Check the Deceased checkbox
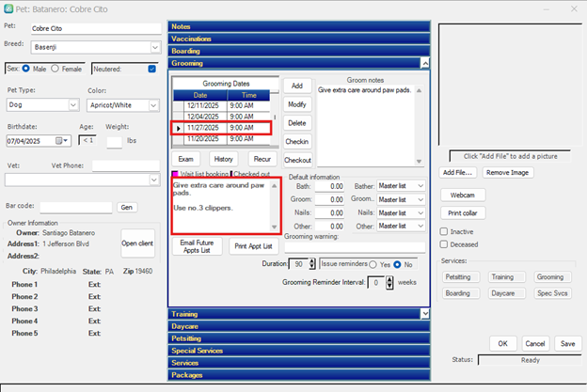 pos(444,244)
